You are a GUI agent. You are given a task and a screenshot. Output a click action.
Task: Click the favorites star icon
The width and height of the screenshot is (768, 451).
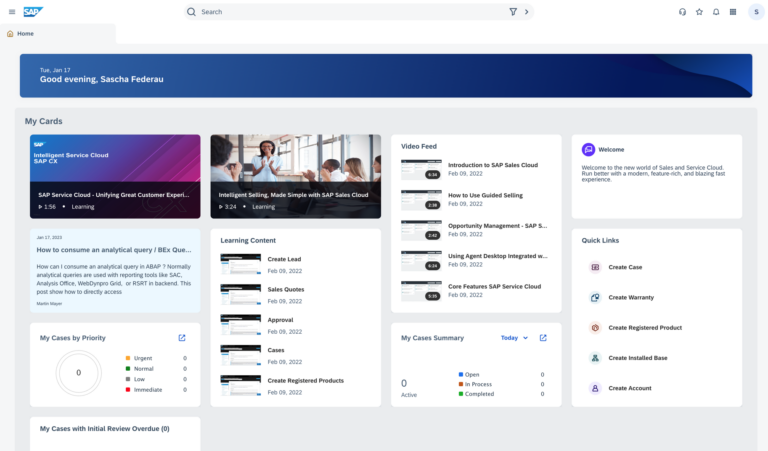(699, 12)
